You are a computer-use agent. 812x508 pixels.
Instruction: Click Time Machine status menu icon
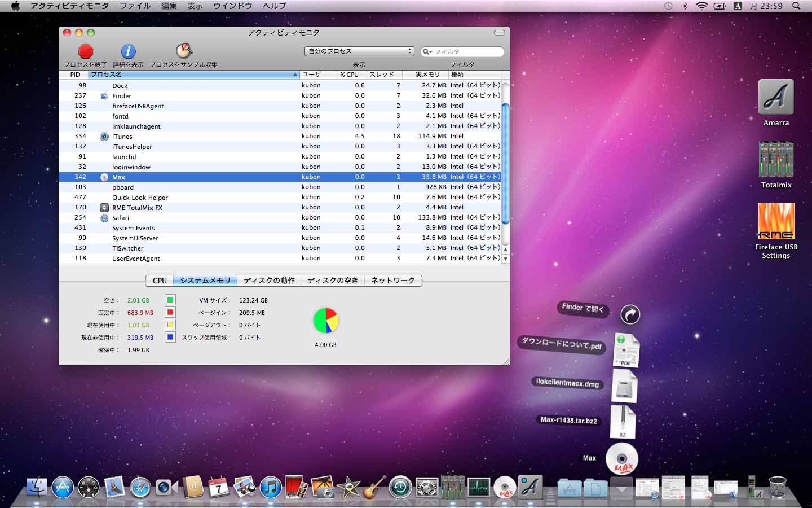[x=668, y=6]
